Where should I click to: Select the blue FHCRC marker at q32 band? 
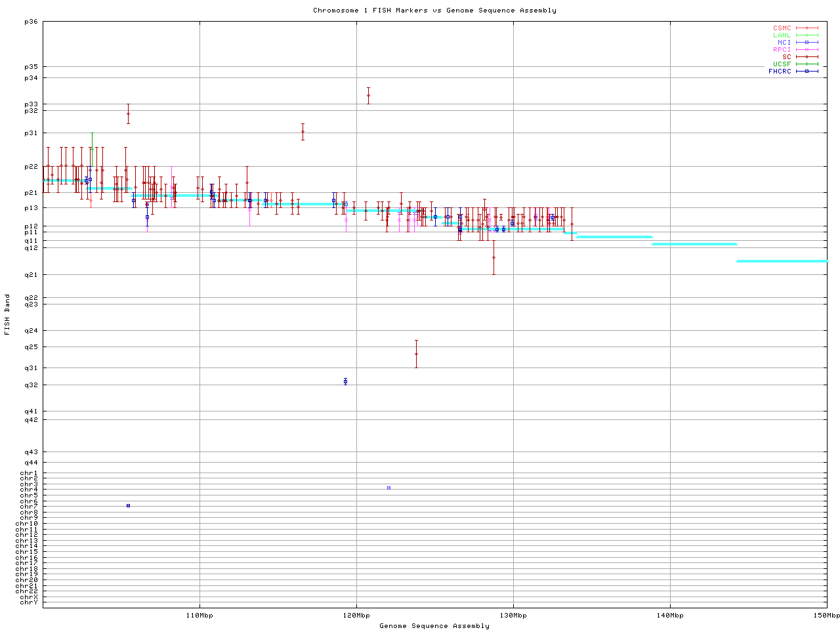[345, 381]
